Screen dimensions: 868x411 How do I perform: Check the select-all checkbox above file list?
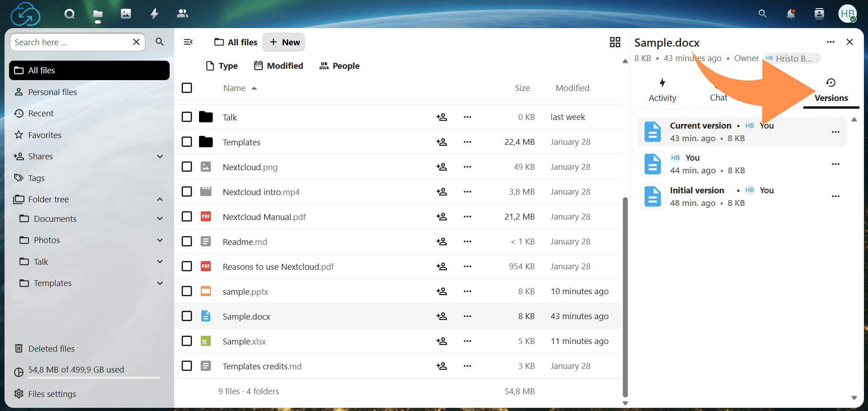coord(187,87)
